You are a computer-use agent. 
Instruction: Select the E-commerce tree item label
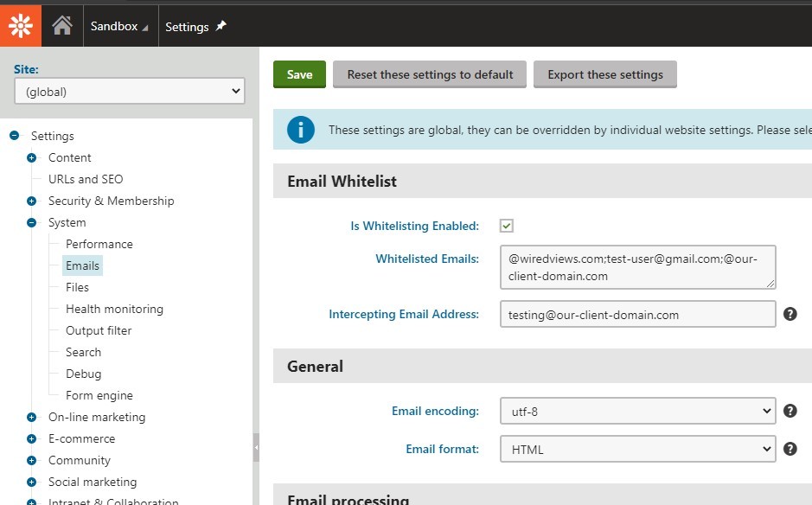tap(82, 438)
